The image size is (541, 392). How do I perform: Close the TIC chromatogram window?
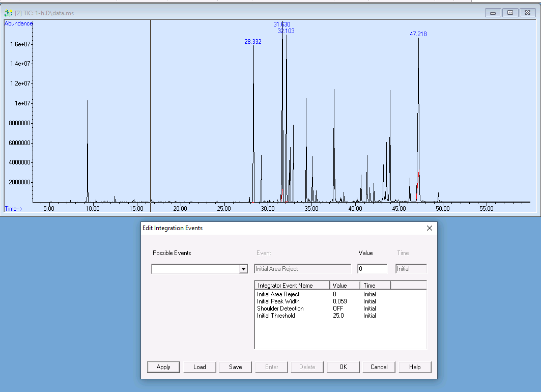point(527,13)
